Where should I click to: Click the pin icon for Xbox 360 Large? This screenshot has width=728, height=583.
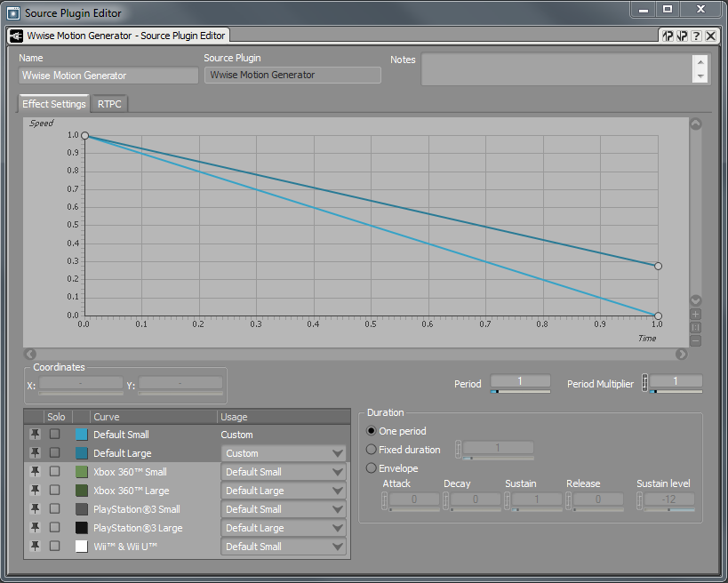tap(35, 491)
